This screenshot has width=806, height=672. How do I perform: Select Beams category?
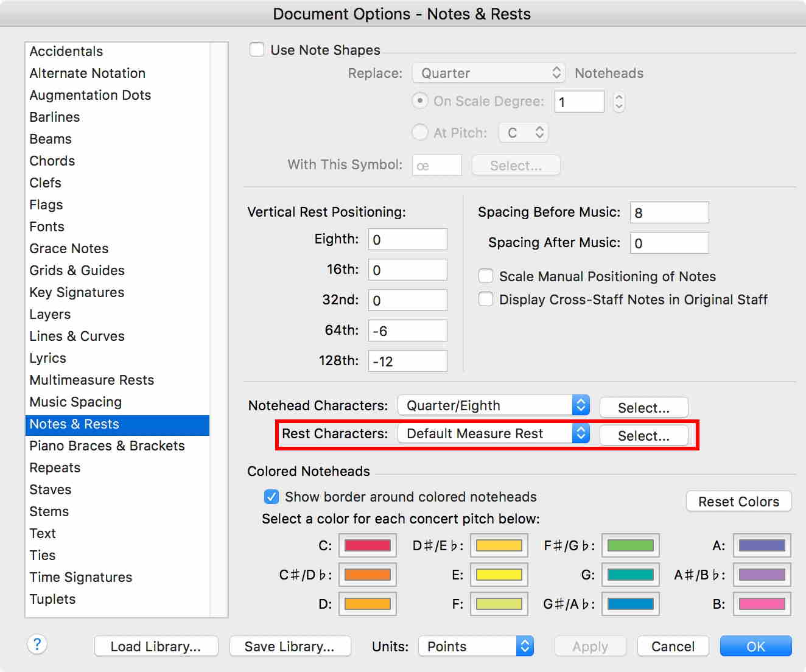pos(117,139)
